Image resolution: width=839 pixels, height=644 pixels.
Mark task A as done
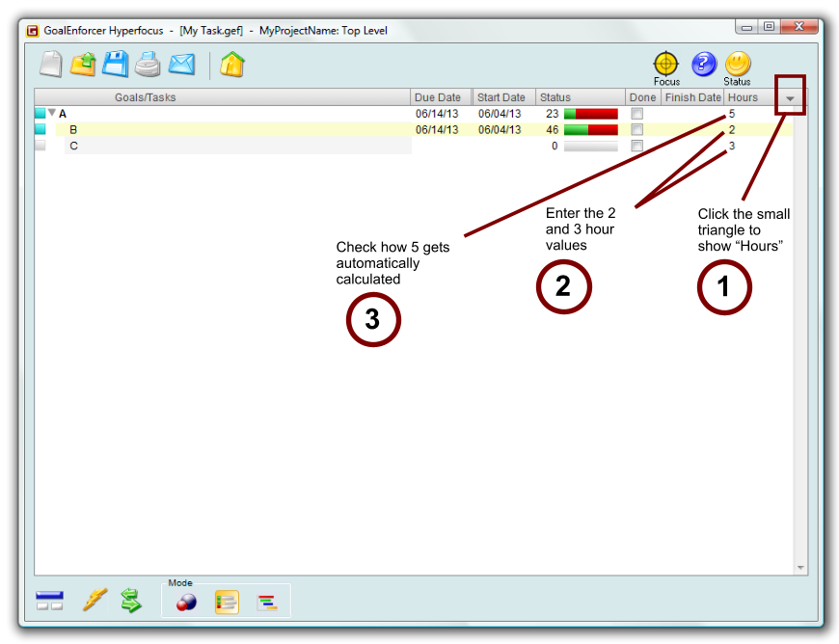tap(636, 114)
